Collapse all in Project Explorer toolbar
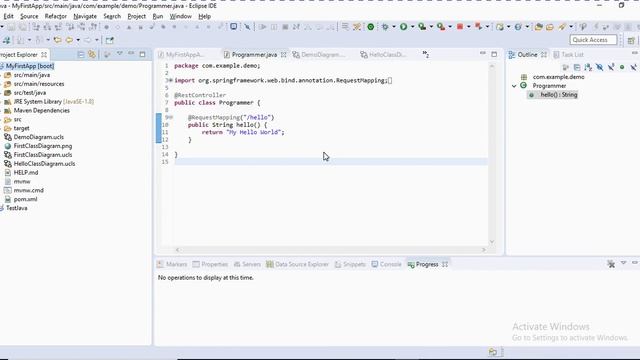640x360 pixels. [81, 55]
